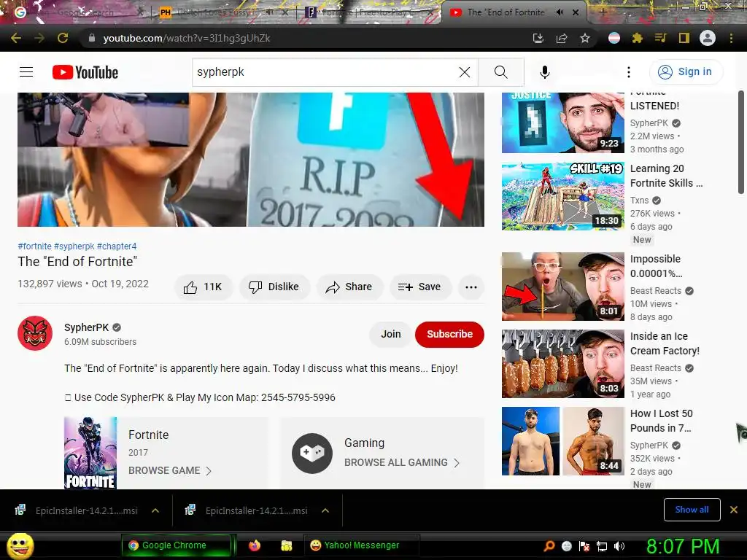Open the volume icon in system tray

(619, 546)
